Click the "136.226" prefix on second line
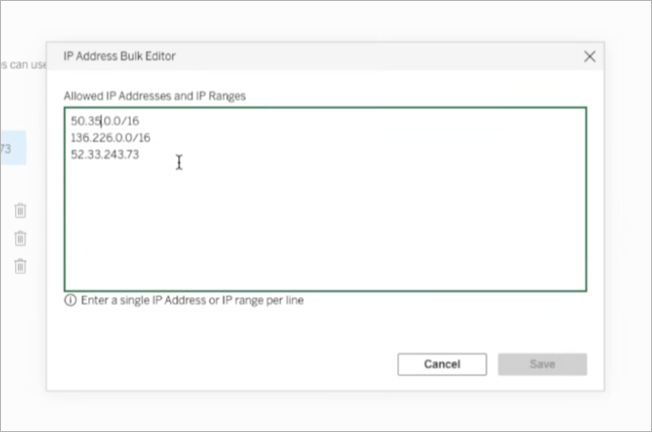Image resolution: width=652 pixels, height=432 pixels. tap(89, 138)
